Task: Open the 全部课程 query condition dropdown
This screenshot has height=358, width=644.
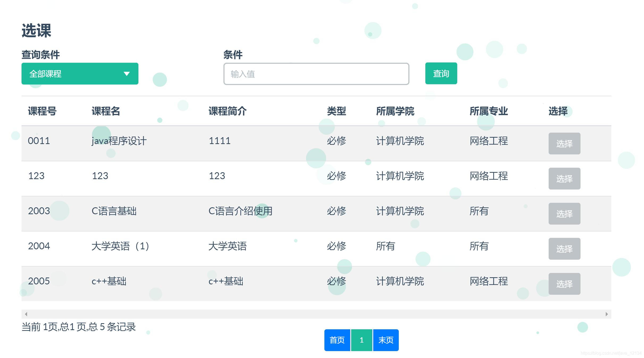Action: coord(80,74)
